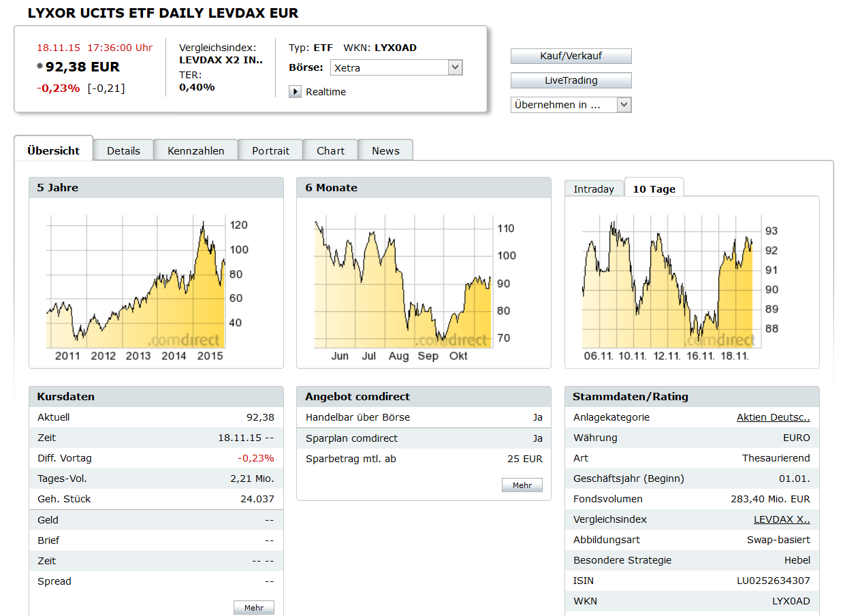Click the WKN LYX0AD in the header
This screenshot has width=860, height=616.
(396, 48)
